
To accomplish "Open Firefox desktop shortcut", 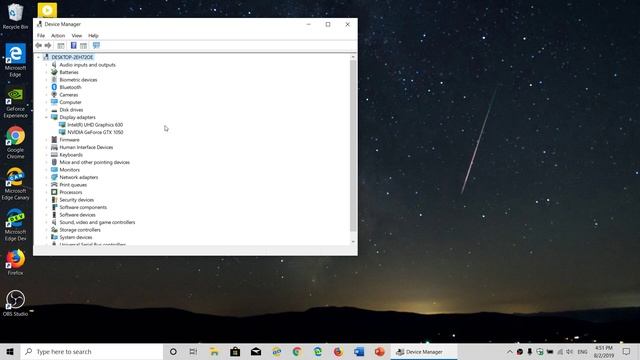I will [x=16, y=262].
